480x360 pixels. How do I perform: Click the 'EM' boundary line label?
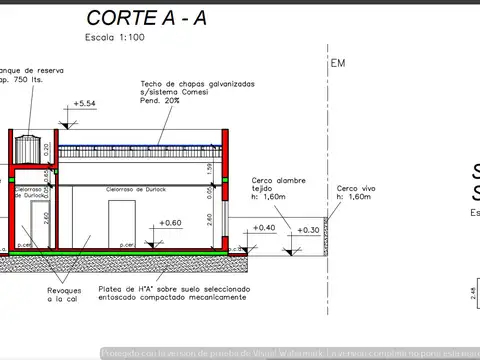point(338,63)
